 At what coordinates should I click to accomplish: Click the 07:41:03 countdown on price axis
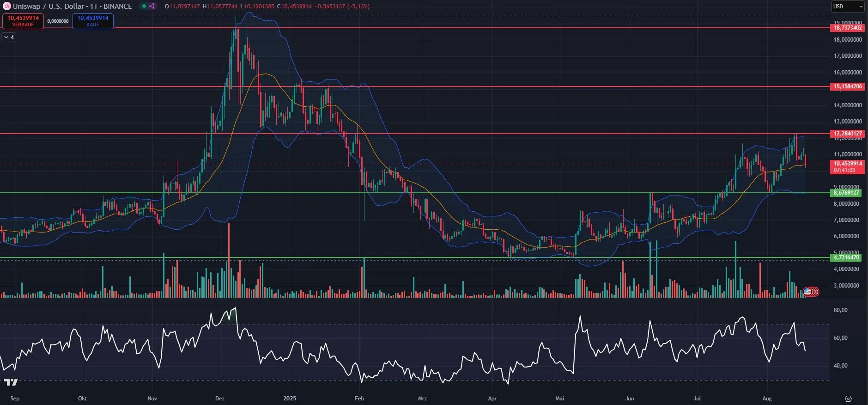click(844, 170)
